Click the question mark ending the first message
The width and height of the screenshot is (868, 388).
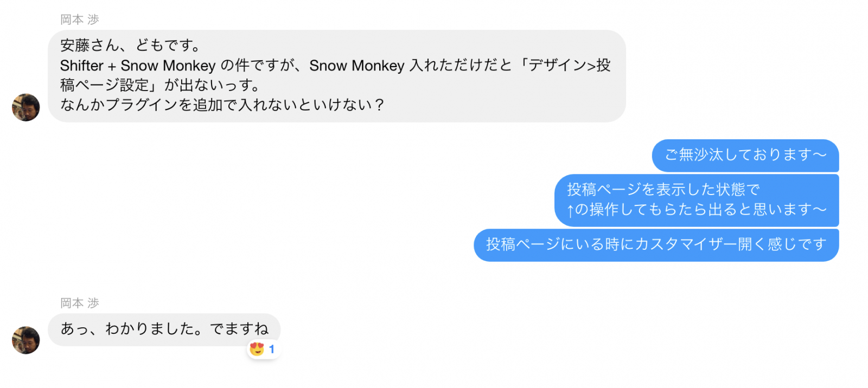(x=379, y=105)
